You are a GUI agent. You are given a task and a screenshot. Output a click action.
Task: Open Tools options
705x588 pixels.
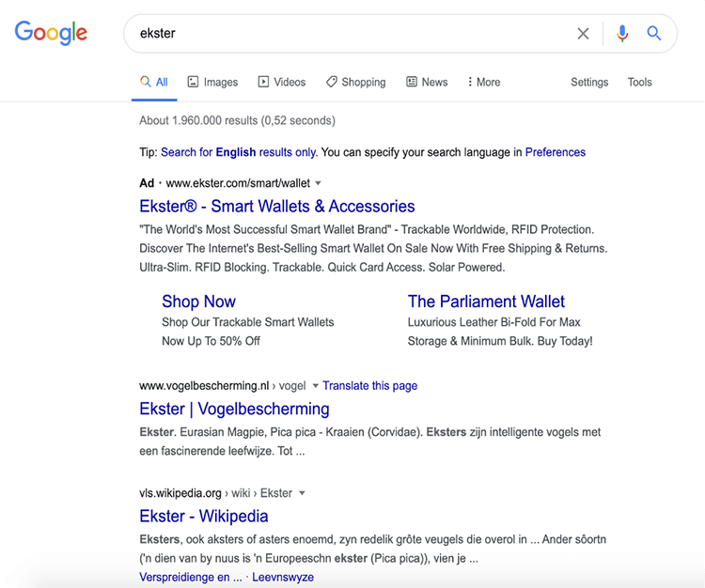(x=639, y=83)
